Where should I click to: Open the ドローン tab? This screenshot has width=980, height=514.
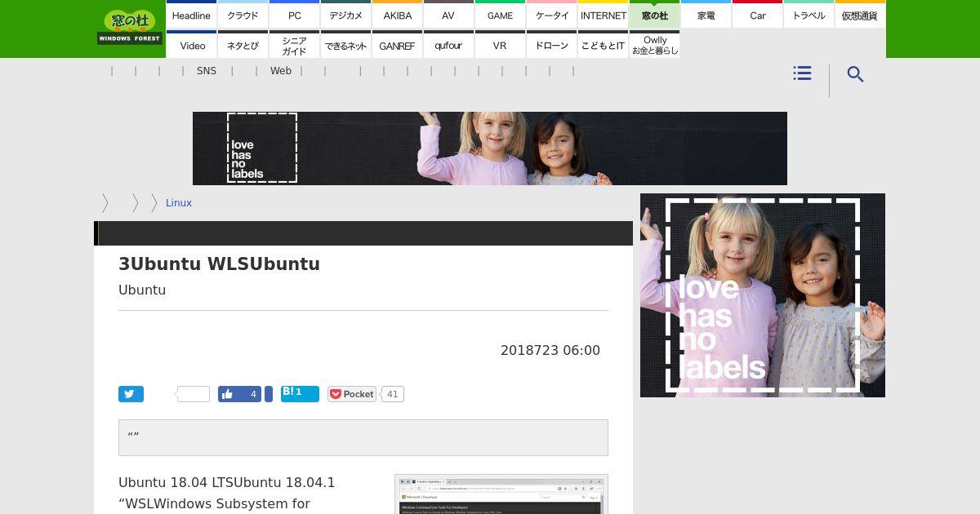[551, 44]
